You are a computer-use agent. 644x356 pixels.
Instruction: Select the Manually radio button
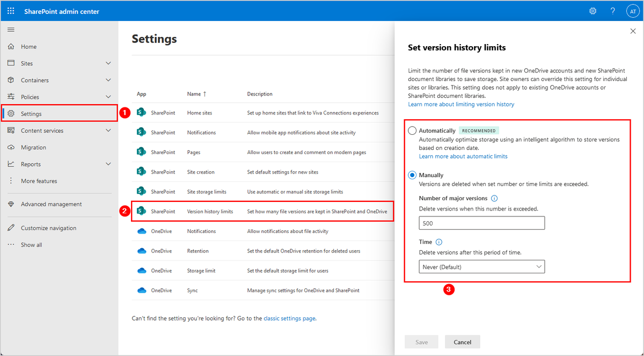tap(412, 175)
